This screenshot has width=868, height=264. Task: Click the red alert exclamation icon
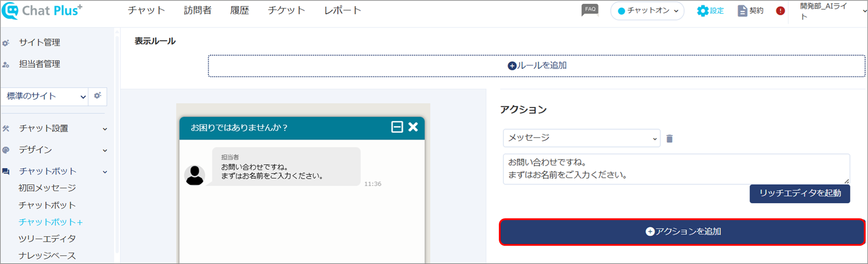[x=780, y=11]
